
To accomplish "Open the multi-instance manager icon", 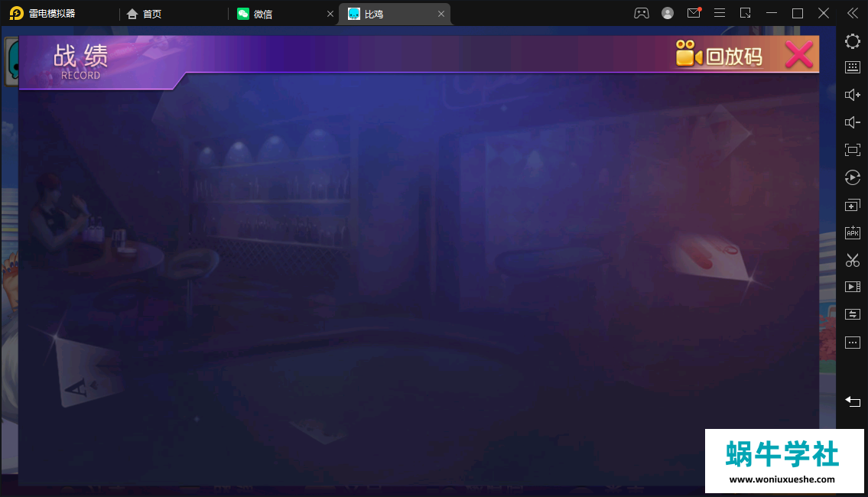I will tap(852, 205).
